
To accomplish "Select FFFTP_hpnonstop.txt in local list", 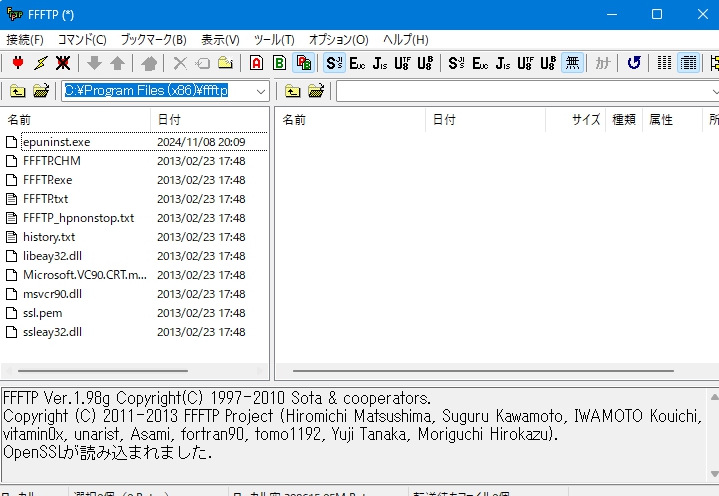I will point(78,218).
